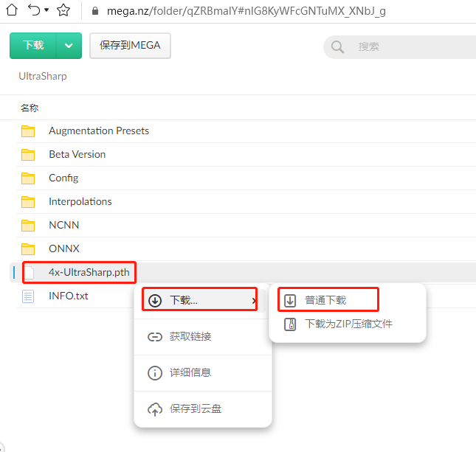
Task: Click the cloud upload icon beside 保存到云盘
Action: [155, 409]
